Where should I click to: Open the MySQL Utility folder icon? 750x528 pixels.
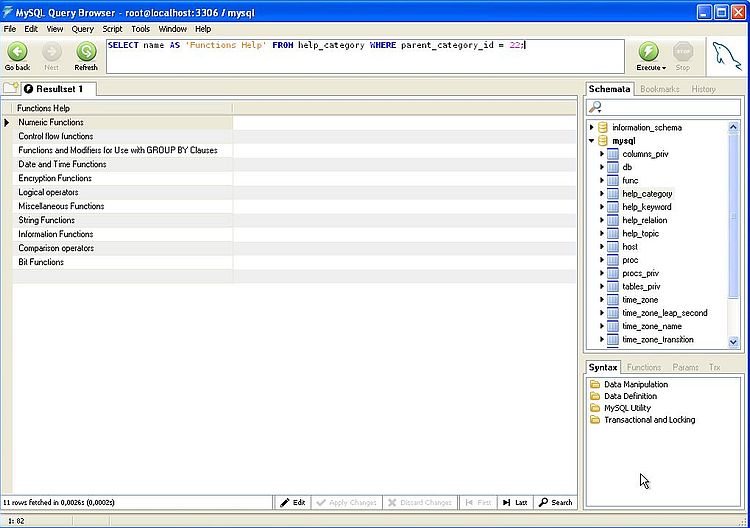point(595,408)
